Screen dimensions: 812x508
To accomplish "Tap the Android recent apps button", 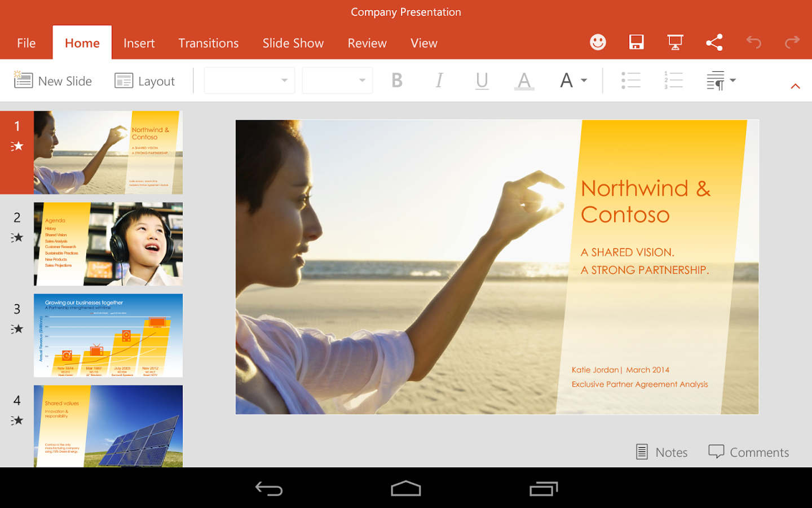I will click(x=544, y=489).
